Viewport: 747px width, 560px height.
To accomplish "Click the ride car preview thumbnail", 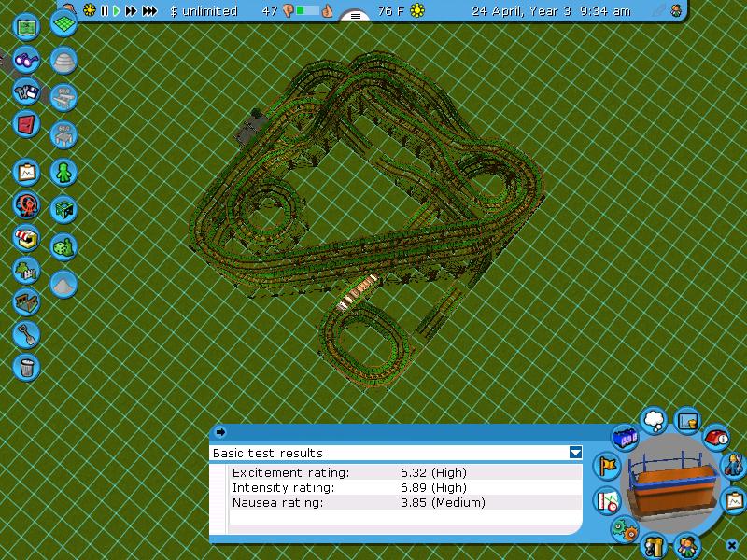I will (x=672, y=483).
